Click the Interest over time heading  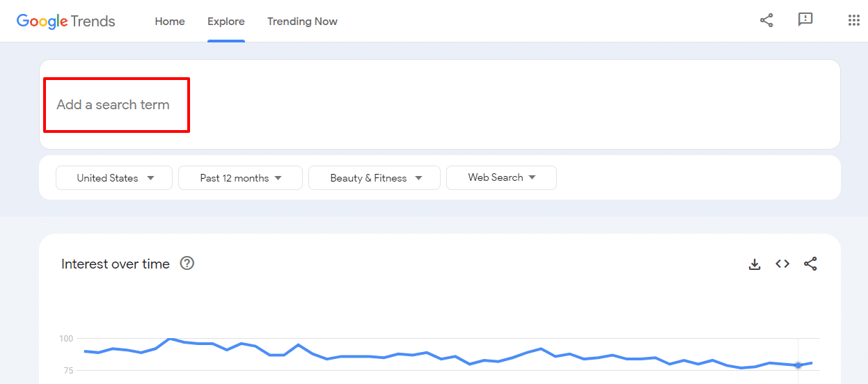click(116, 264)
